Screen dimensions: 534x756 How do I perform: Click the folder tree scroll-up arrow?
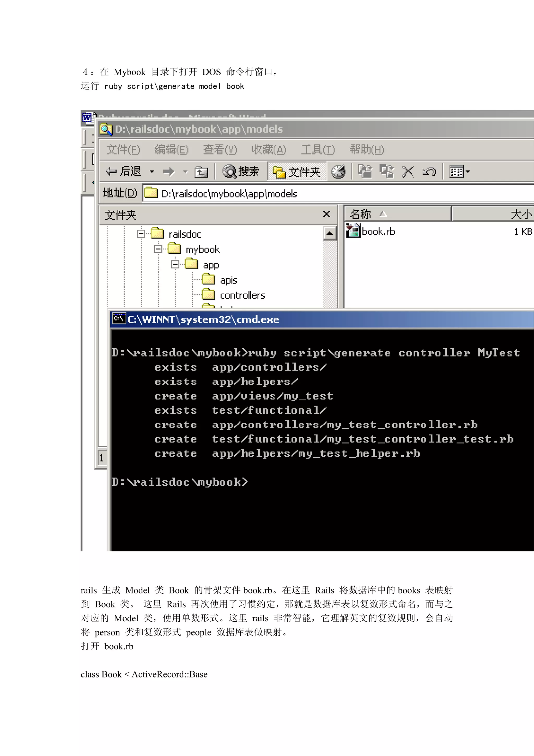click(x=330, y=234)
